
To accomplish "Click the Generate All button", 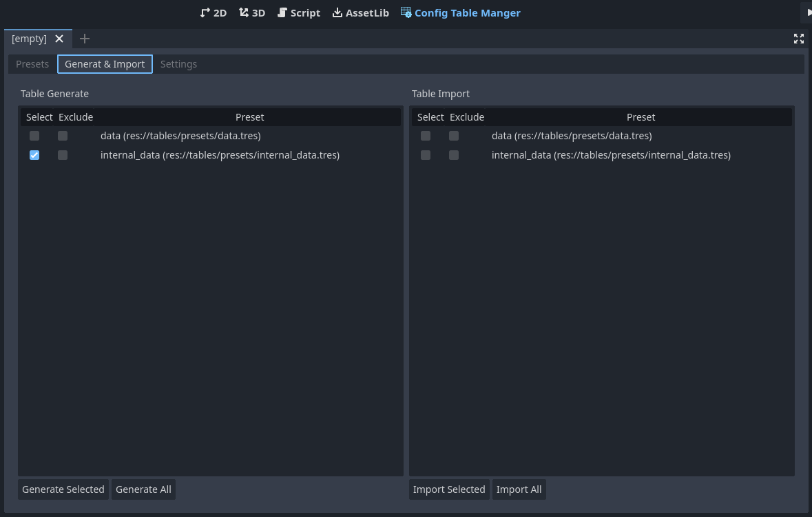I will (143, 489).
